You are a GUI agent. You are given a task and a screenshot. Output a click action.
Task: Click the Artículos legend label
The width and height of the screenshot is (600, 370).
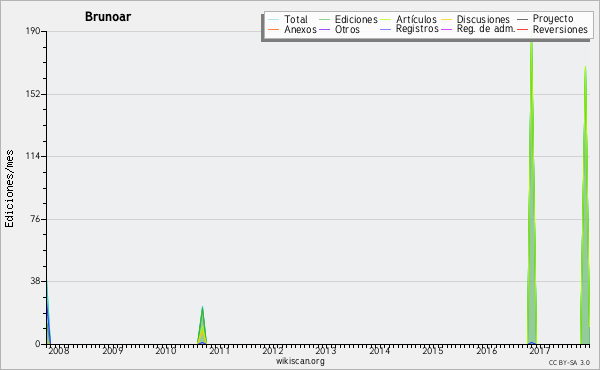click(x=416, y=19)
